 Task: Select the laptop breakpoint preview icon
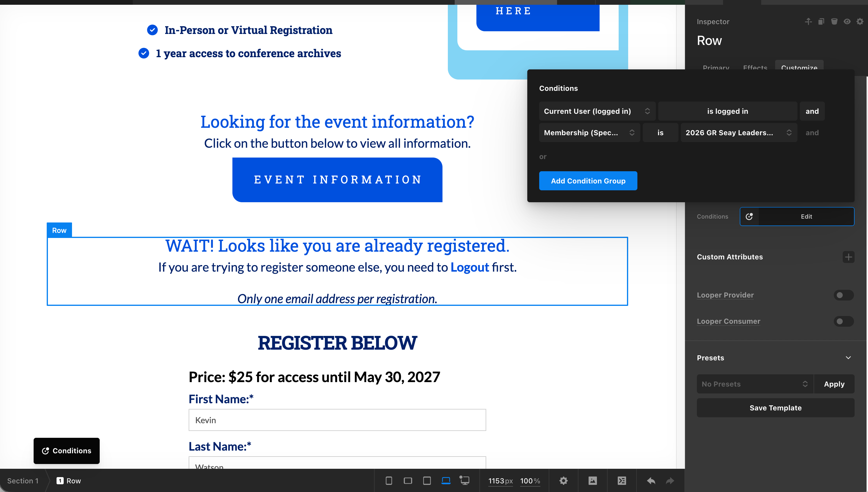446,480
